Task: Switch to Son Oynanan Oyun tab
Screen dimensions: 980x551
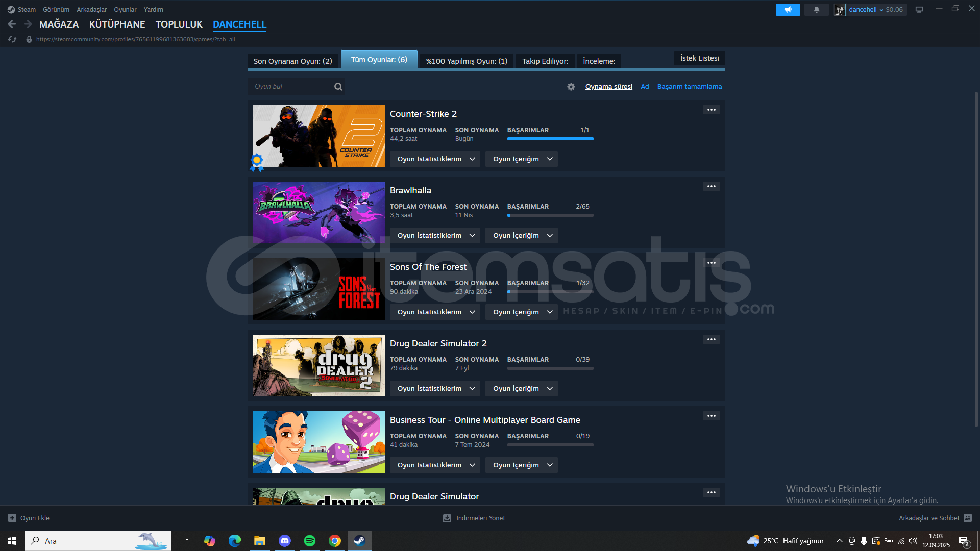Action: pos(293,61)
